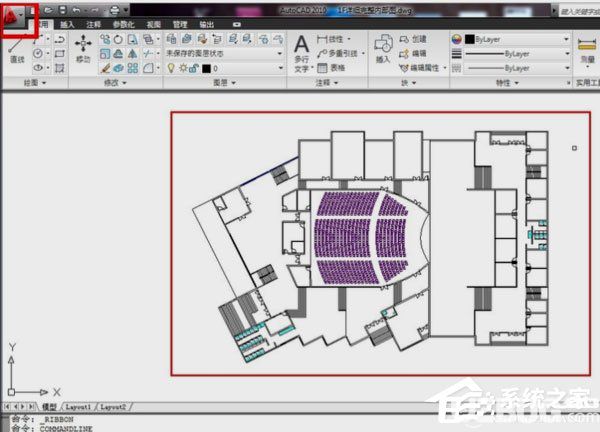Switch to the 参数化 ribbon tab
Image resolution: width=600 pixels, height=432 pixels.
tap(124, 24)
